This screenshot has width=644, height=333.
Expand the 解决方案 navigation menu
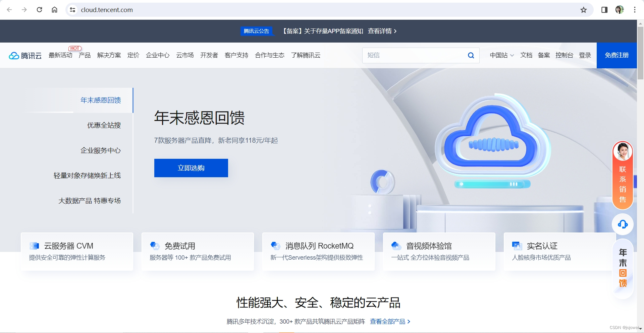(109, 55)
